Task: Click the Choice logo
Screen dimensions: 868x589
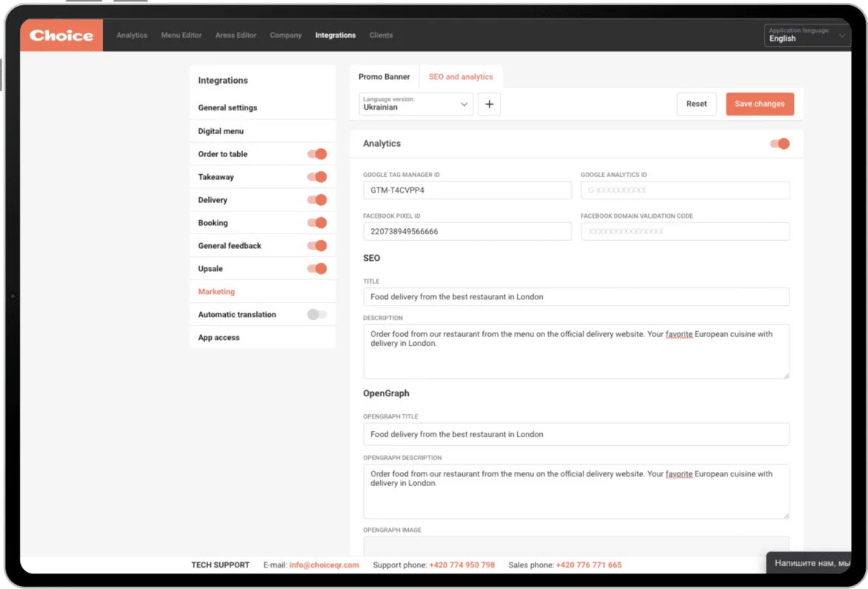Action: pyautogui.click(x=61, y=35)
